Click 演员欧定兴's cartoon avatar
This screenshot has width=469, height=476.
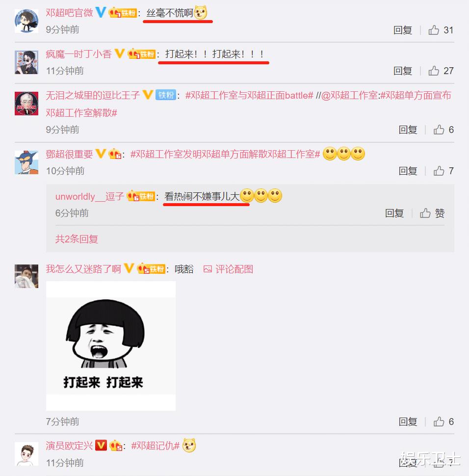pos(26,454)
